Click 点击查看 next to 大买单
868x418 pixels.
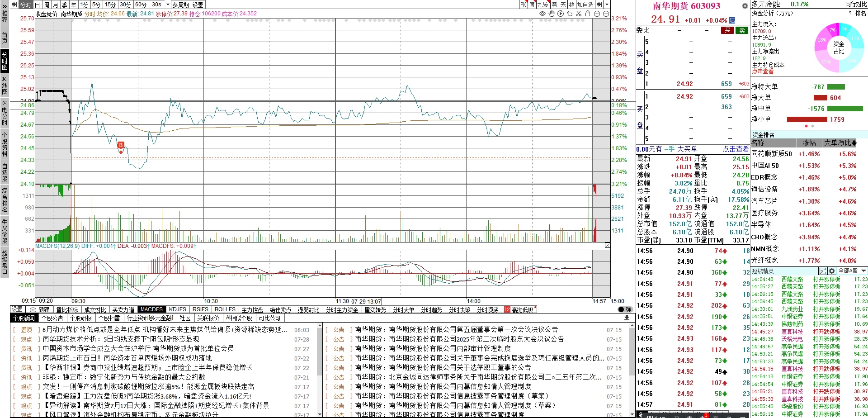736,149
